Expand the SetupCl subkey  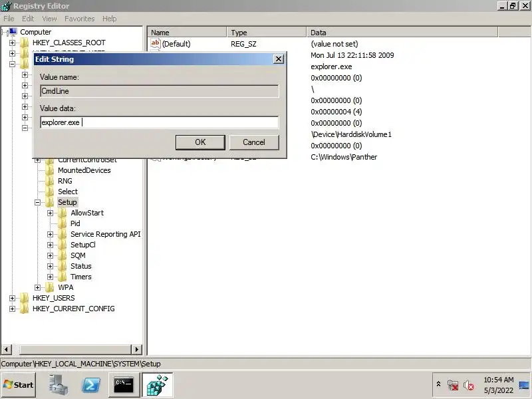click(x=51, y=245)
